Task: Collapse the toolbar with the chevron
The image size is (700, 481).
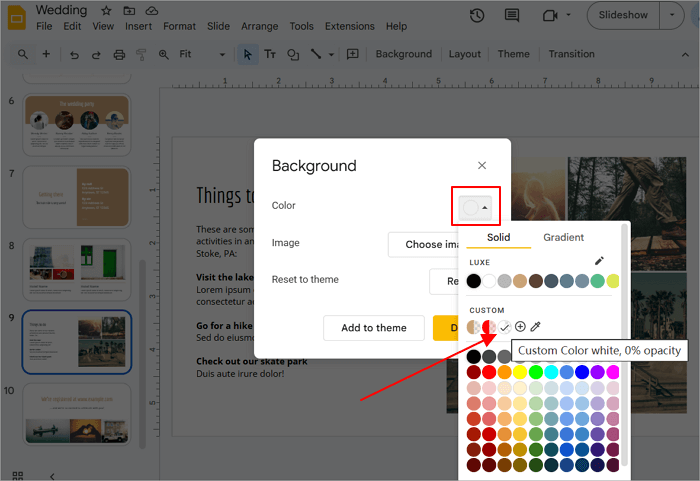Action: point(685,54)
